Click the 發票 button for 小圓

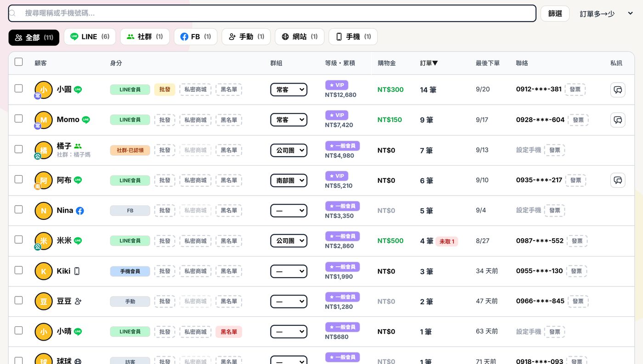click(575, 90)
